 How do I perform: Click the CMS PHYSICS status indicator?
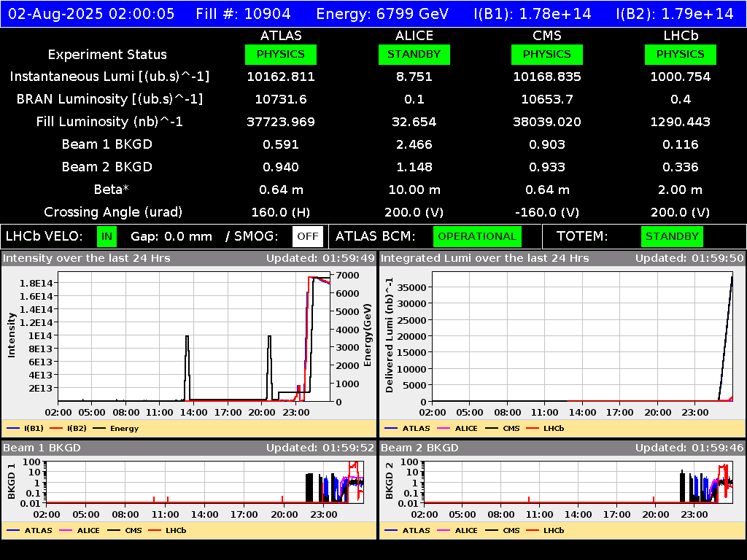coord(547,54)
